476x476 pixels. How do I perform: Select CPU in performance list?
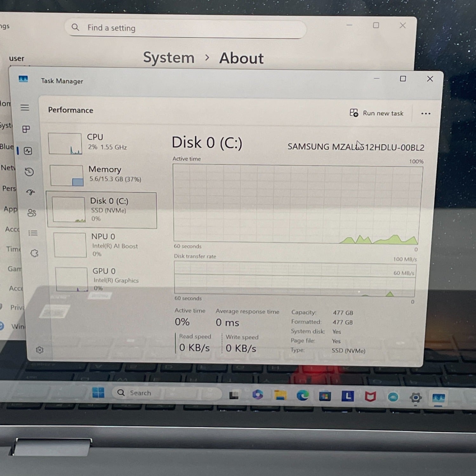coord(102,143)
